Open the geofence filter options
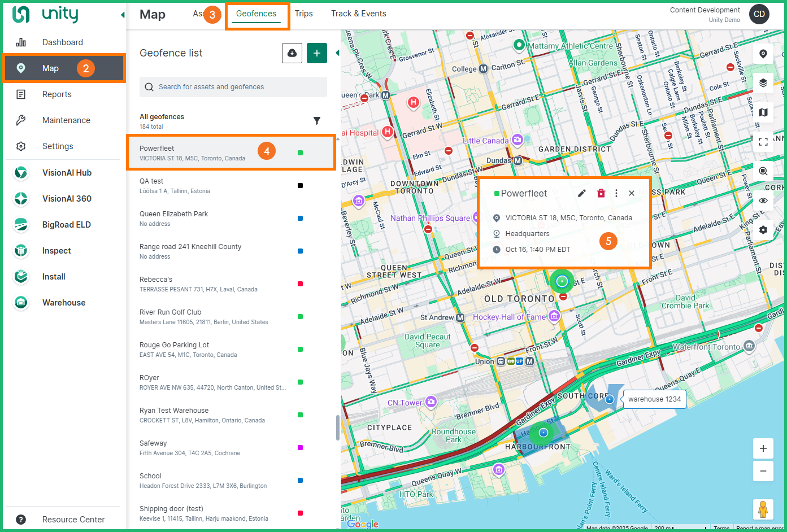 pyautogui.click(x=317, y=121)
